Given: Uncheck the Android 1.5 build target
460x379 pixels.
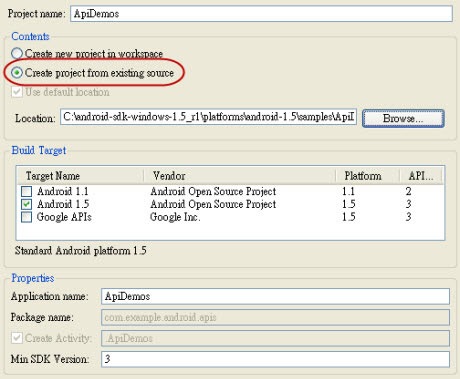Looking at the screenshot, I should (x=26, y=204).
